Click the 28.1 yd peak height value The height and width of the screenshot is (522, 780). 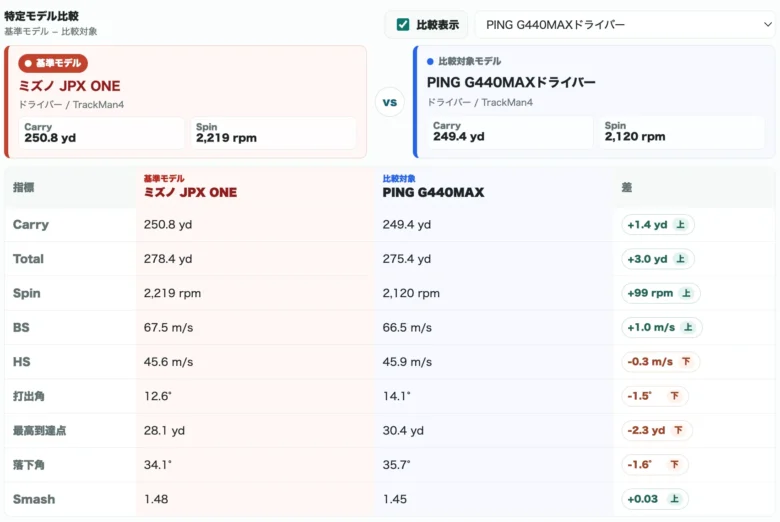coord(164,430)
